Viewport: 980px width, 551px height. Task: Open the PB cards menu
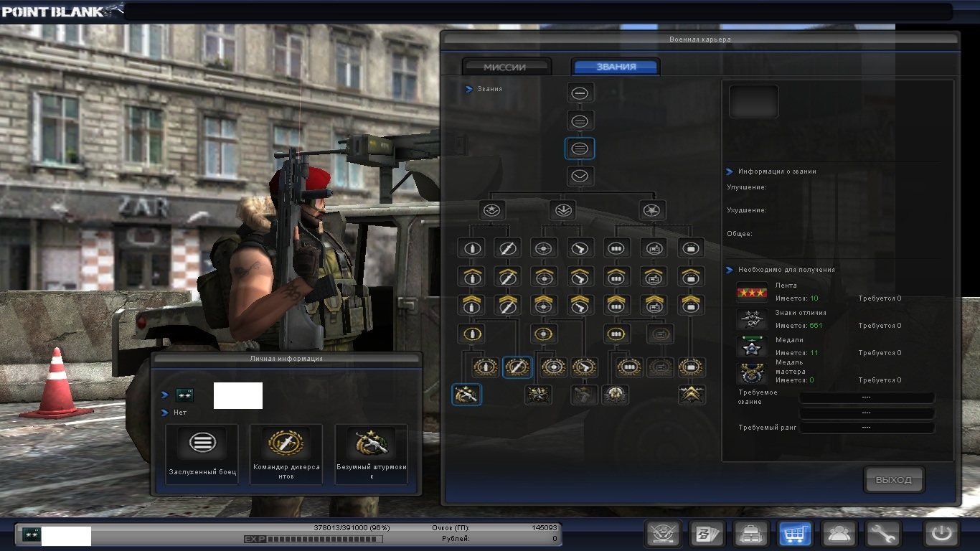[x=707, y=534]
